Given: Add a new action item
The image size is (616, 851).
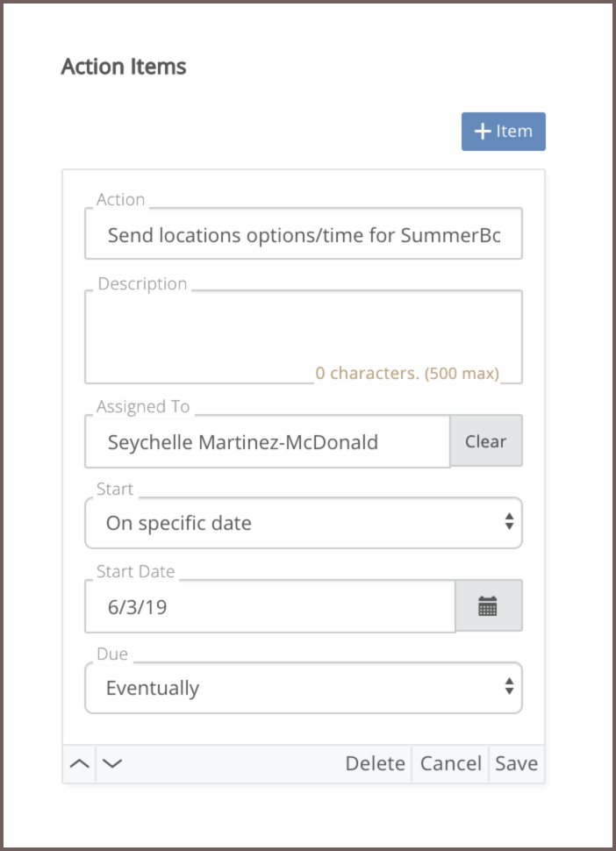Looking at the screenshot, I should (x=503, y=132).
